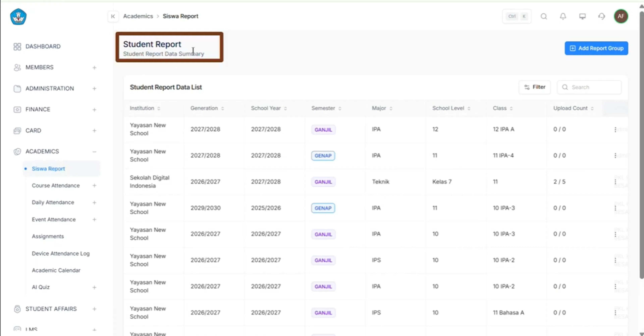The width and height of the screenshot is (644, 336).
Task: Collapse the sidebar with the arrow button
Action: click(113, 16)
